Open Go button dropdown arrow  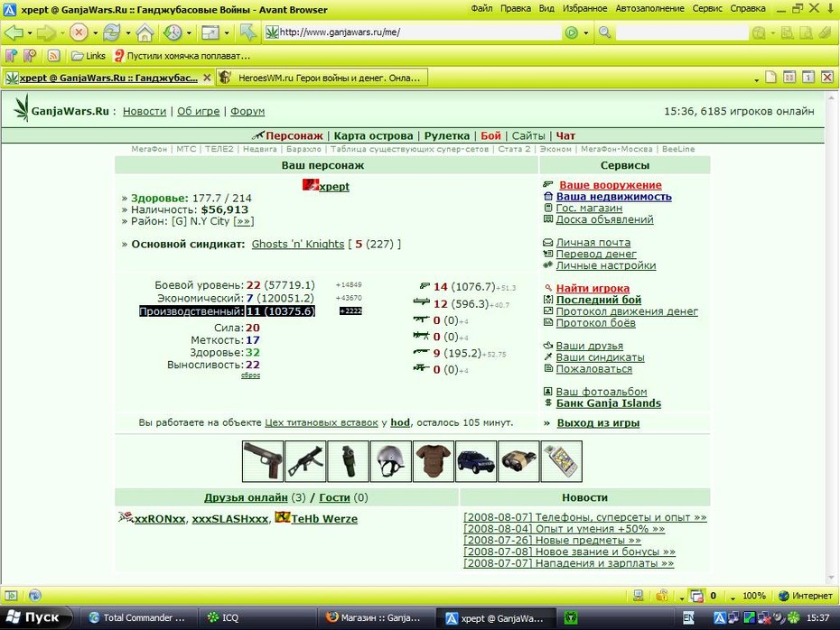click(x=585, y=33)
